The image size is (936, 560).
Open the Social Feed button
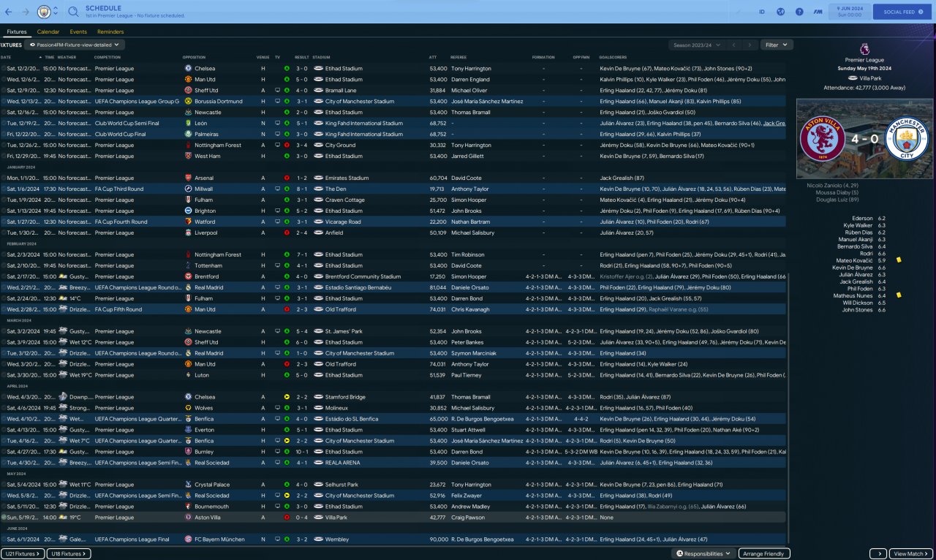pos(903,12)
